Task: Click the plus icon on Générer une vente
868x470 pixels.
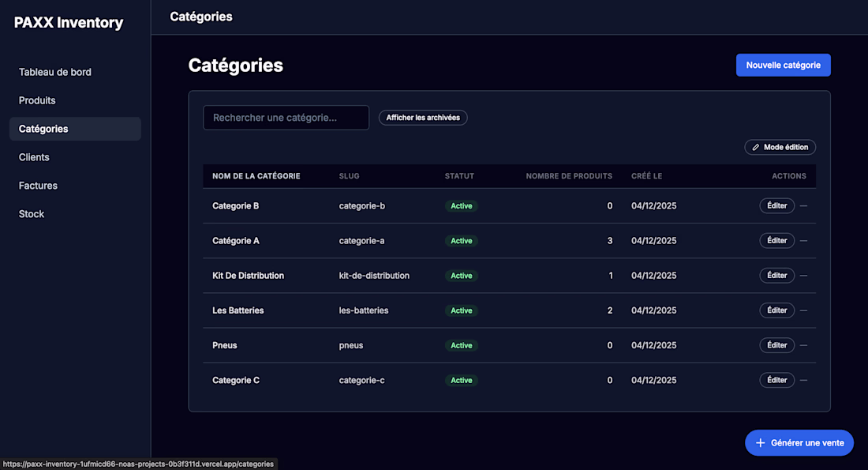Action: (x=761, y=443)
